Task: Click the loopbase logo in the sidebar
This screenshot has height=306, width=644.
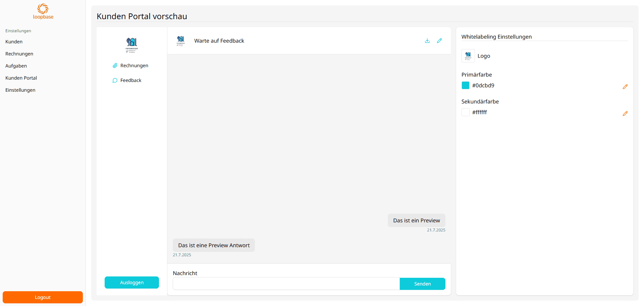Action: [x=43, y=11]
